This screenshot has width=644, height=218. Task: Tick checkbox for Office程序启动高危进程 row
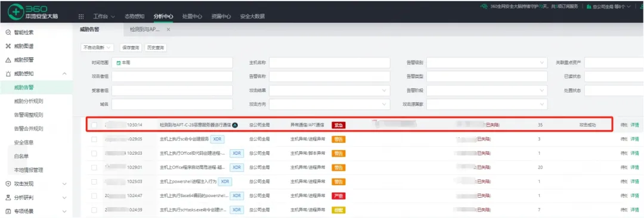pyautogui.click(x=94, y=167)
